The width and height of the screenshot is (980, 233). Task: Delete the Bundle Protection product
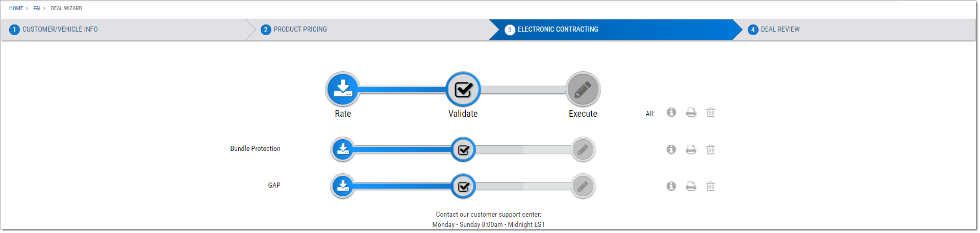(711, 149)
